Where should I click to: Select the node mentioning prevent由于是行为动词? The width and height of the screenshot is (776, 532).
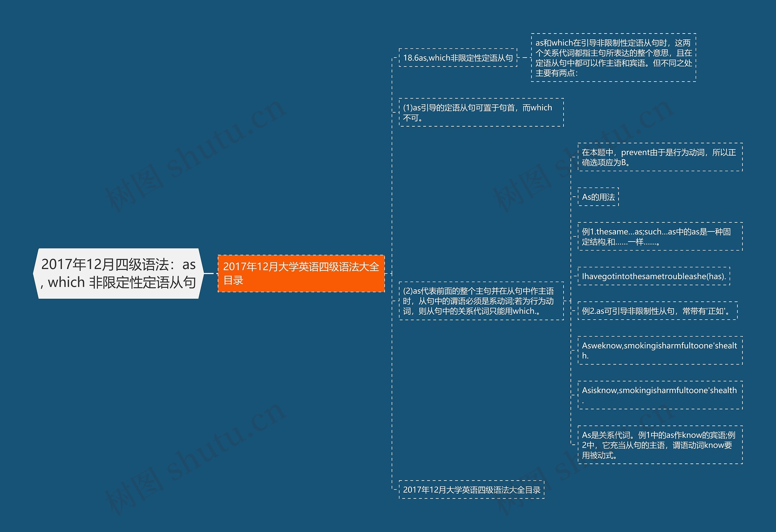pos(660,157)
